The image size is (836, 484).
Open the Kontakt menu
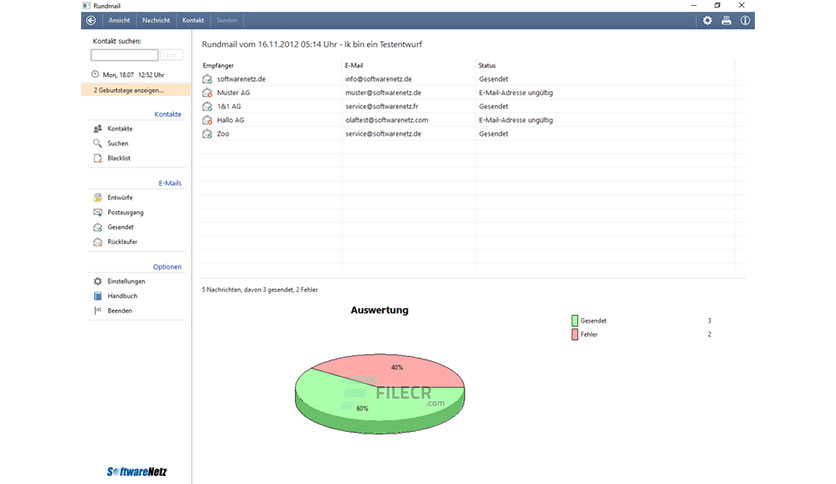(193, 20)
